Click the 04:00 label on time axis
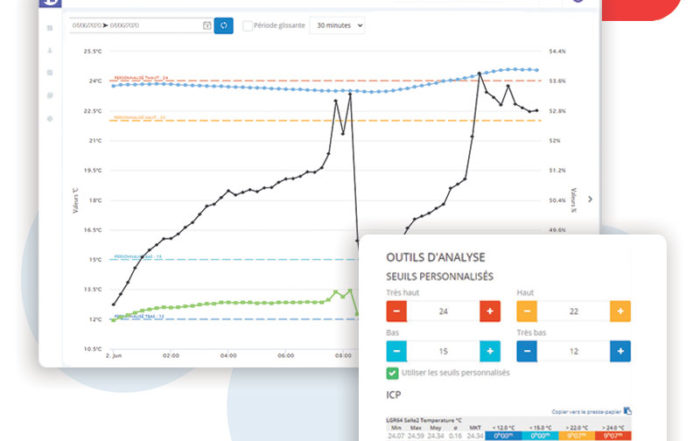This screenshot has width=700, height=441. [x=229, y=356]
